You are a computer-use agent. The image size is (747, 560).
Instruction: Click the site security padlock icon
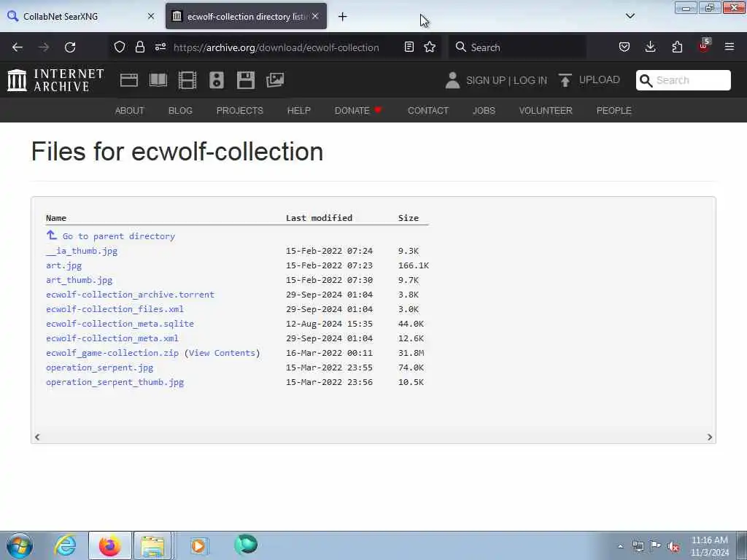(139, 47)
